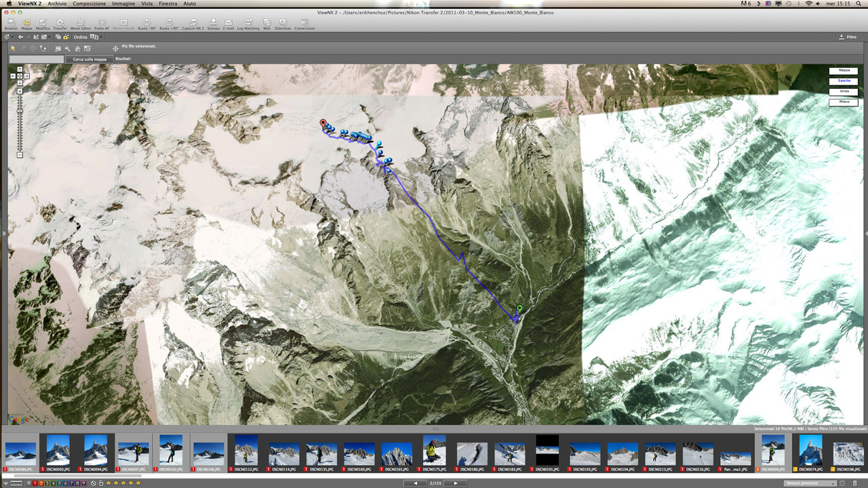Switch map to Mappa type
This screenshot has height=488, width=868.
[x=844, y=70]
